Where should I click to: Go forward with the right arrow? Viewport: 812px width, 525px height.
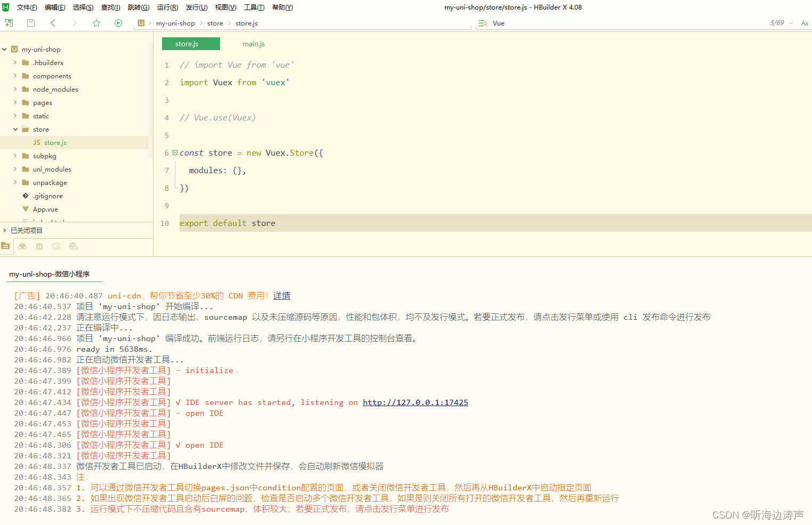(x=75, y=23)
